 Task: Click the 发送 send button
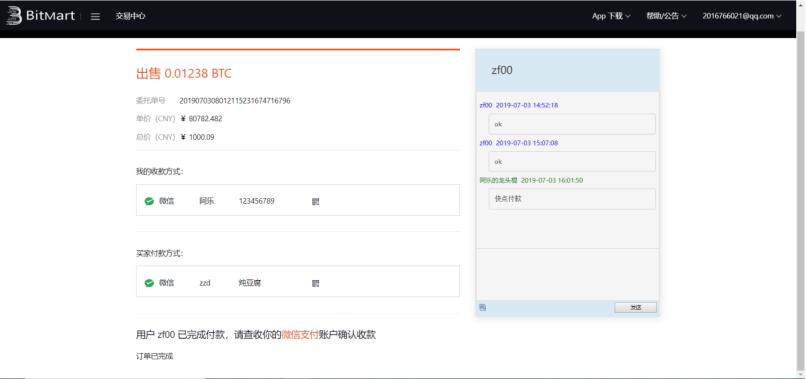(635, 308)
